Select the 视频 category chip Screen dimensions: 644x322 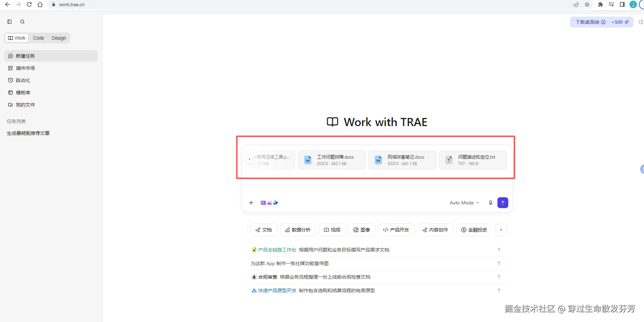click(332, 230)
